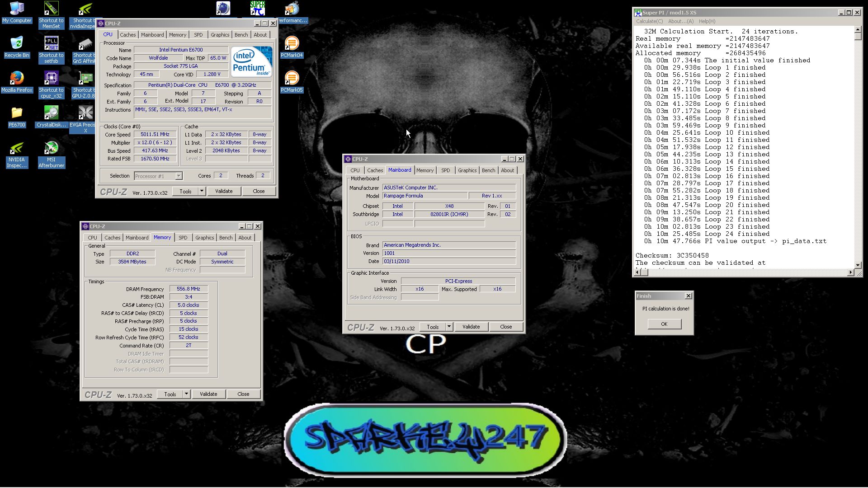Open About...(A) menu in Super PI
Viewport: 868px width, 488px height.
coord(681,21)
